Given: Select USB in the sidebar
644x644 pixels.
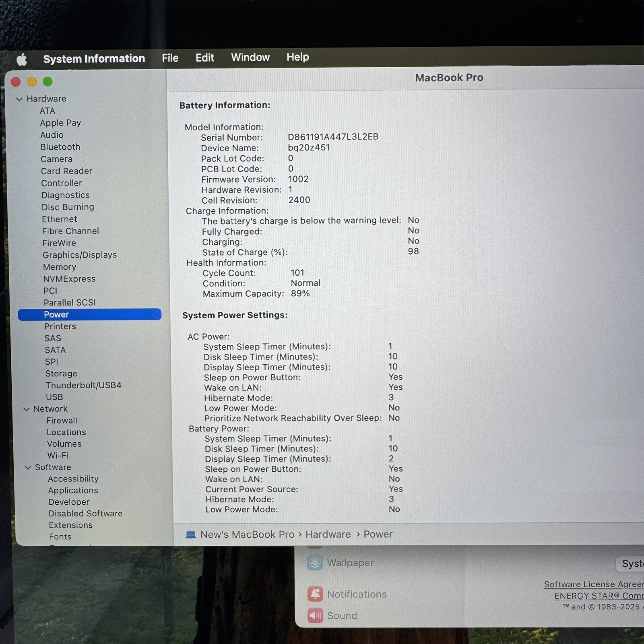Looking at the screenshot, I should [54, 397].
